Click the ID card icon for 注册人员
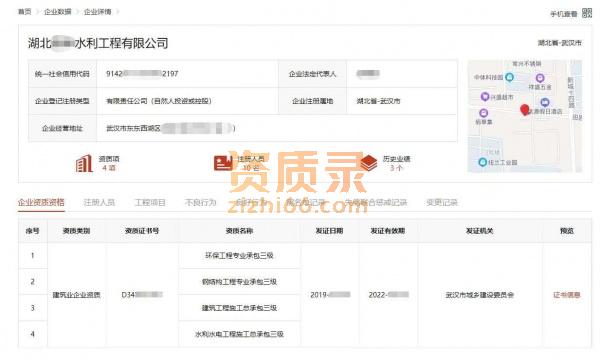600x360 pixels. 223,163
